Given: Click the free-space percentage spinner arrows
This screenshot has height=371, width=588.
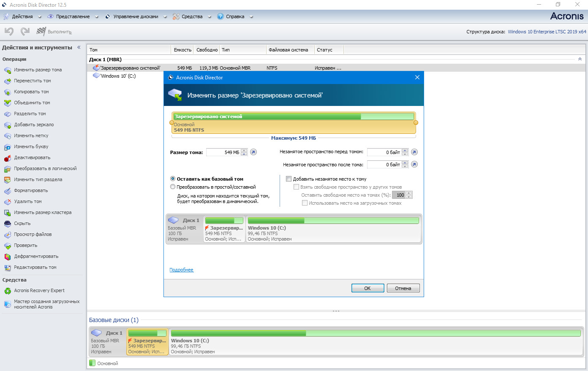Looking at the screenshot, I should pos(409,195).
